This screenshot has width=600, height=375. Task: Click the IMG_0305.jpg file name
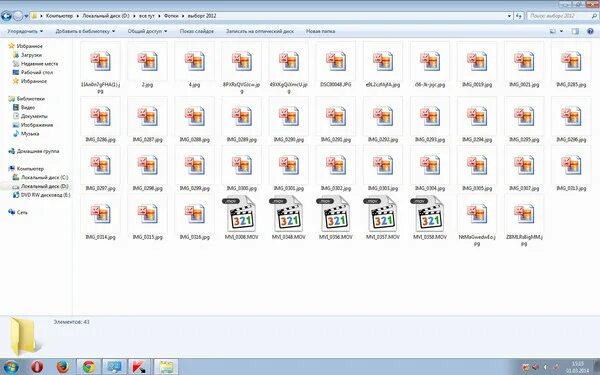coord(477,189)
